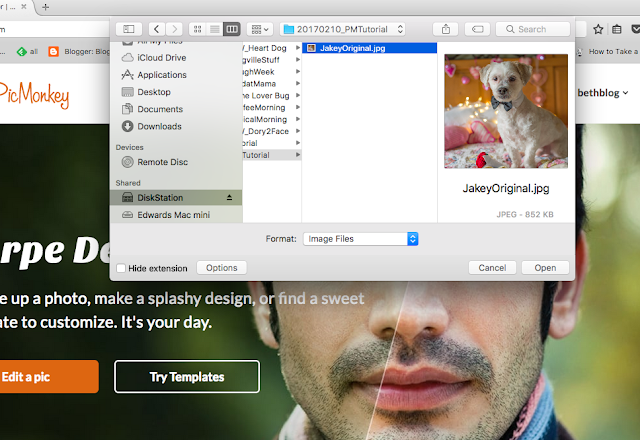Expand the datMama folder arrow
Image resolution: width=640 pixels, height=440 pixels.
click(x=298, y=84)
